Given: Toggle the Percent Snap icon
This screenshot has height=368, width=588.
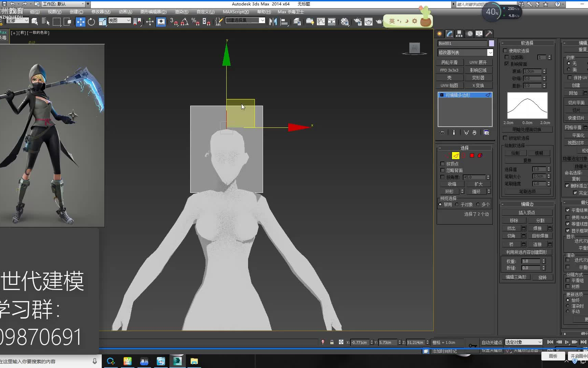Looking at the screenshot, I should (x=195, y=22).
